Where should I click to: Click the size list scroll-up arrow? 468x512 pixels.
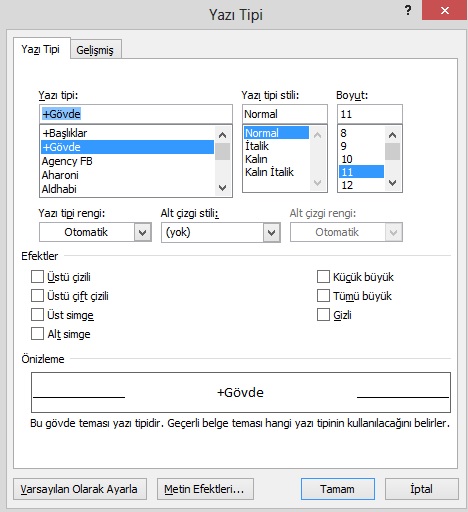coord(393,135)
